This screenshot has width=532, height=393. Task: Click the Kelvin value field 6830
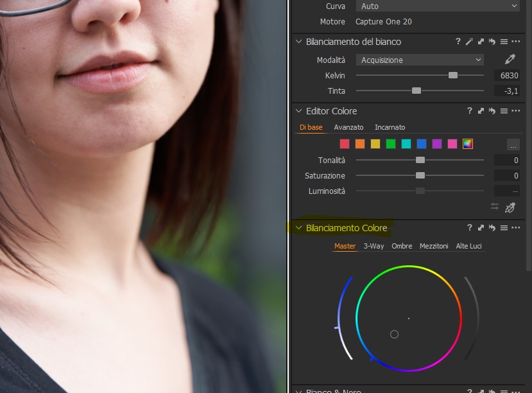[507, 75]
